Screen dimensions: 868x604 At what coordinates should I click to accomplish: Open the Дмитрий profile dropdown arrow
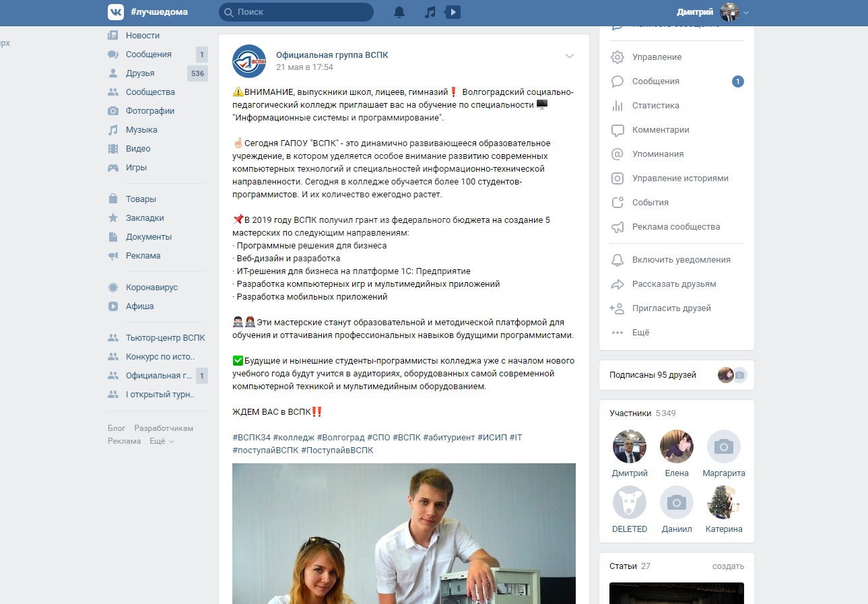(x=746, y=13)
